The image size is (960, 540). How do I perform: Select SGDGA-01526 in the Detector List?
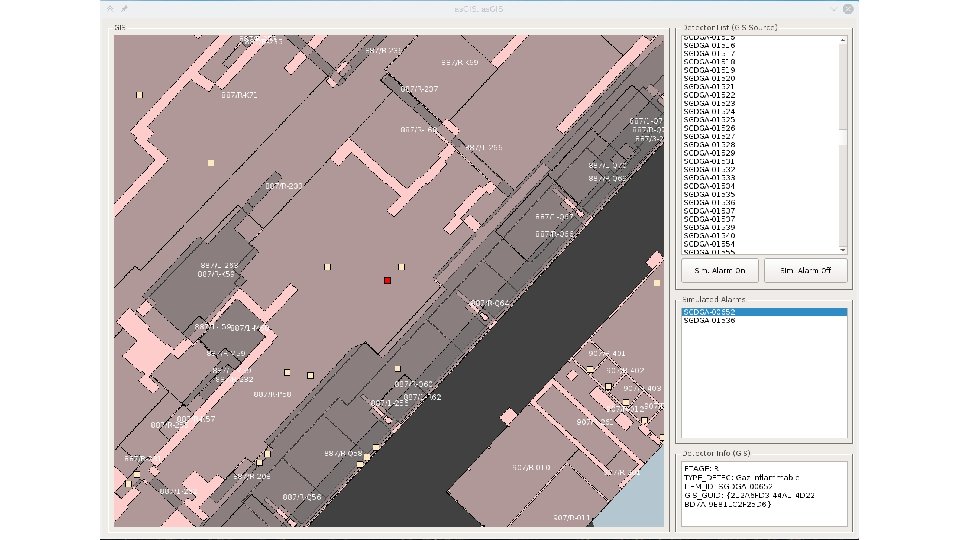pos(709,128)
